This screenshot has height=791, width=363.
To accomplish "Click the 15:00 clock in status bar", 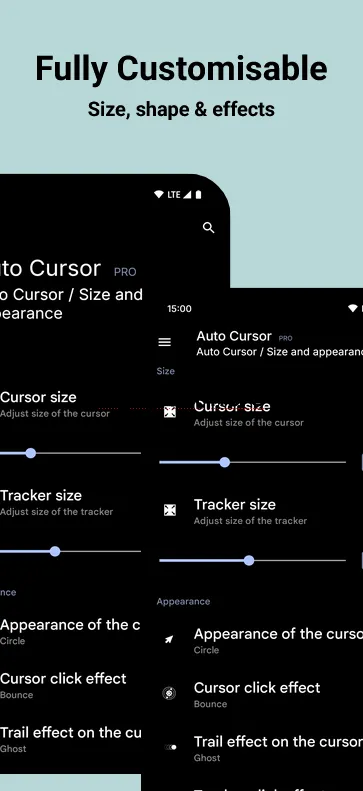I will [179, 309].
